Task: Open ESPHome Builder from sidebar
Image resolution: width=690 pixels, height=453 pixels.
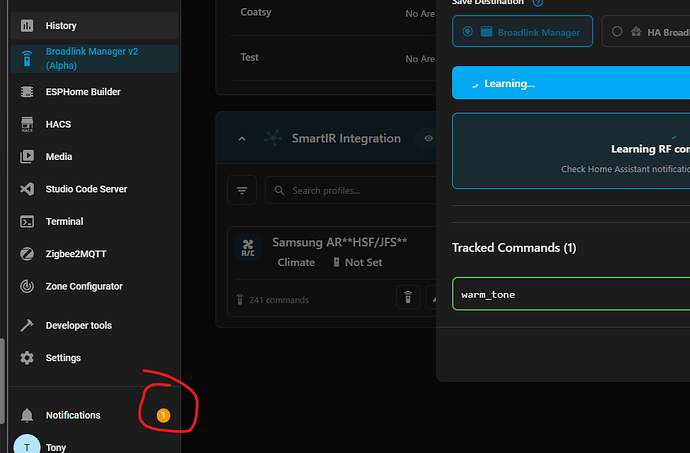Action: [27, 92]
